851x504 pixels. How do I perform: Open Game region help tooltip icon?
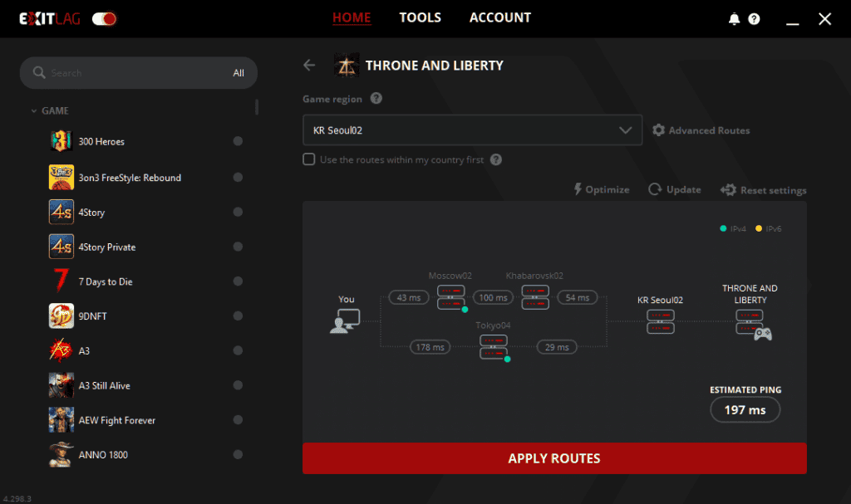click(376, 98)
